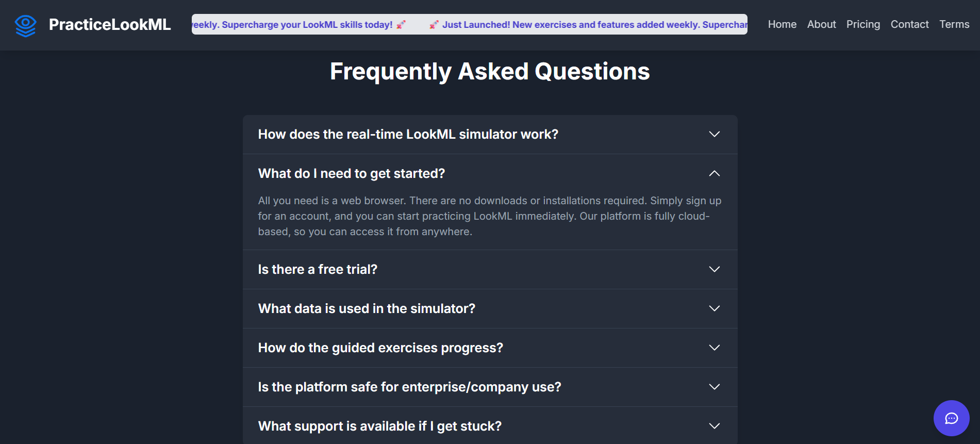This screenshot has width=980, height=444.
Task: Click the PracticeLookML logo icon
Action: [x=25, y=24]
